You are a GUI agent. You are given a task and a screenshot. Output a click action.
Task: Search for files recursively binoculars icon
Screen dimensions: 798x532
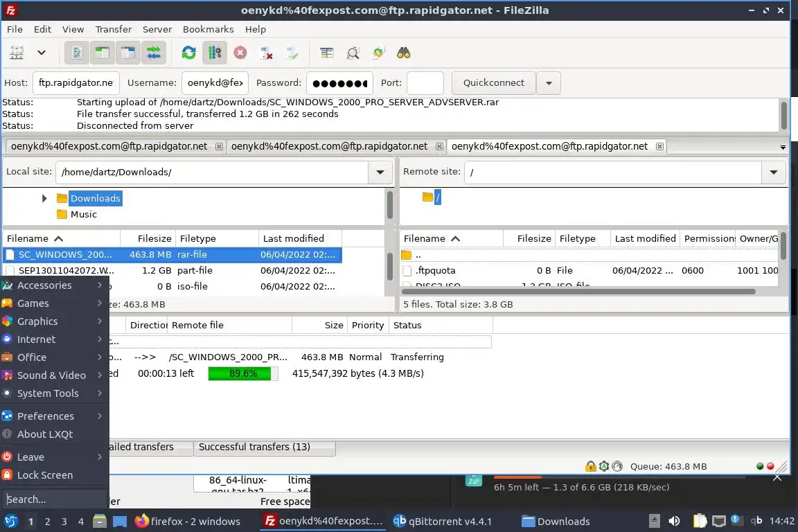click(x=404, y=53)
